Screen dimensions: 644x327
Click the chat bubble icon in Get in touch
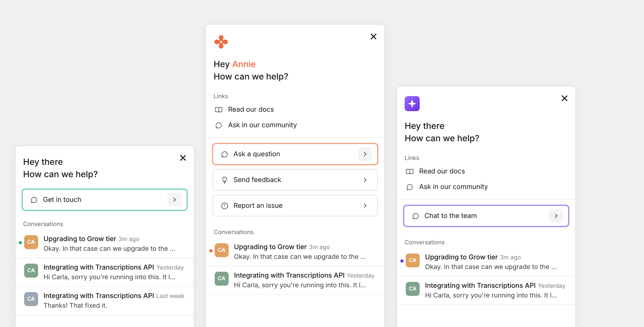pyautogui.click(x=34, y=200)
